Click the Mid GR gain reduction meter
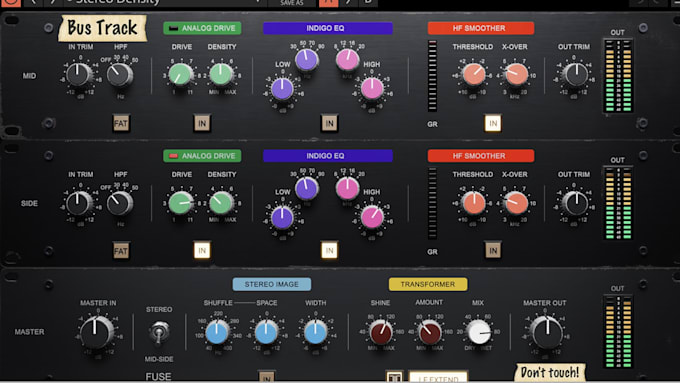This screenshot has height=383, width=680. click(x=432, y=76)
